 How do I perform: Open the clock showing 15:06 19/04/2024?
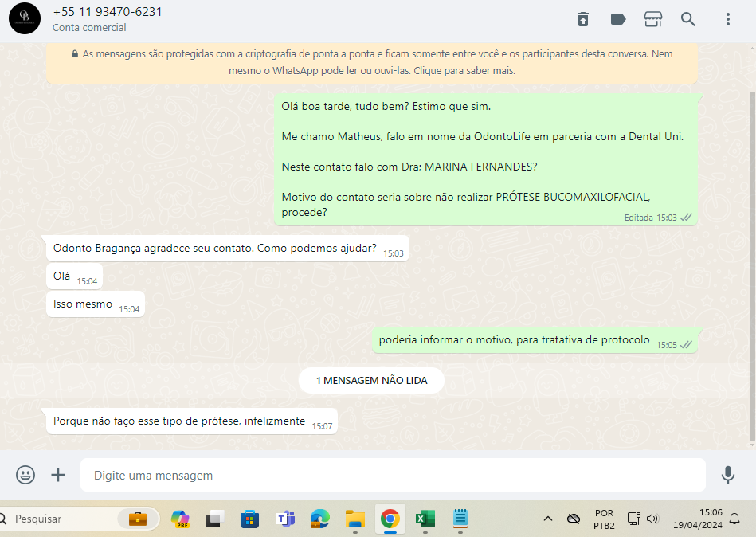(698, 519)
